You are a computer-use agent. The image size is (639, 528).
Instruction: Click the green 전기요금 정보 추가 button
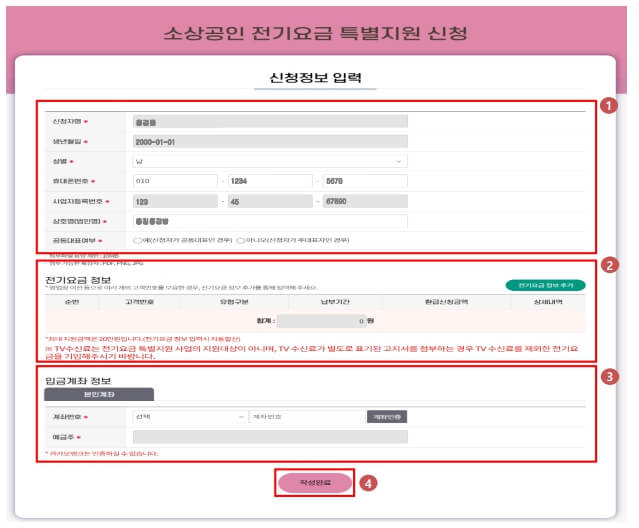click(545, 285)
